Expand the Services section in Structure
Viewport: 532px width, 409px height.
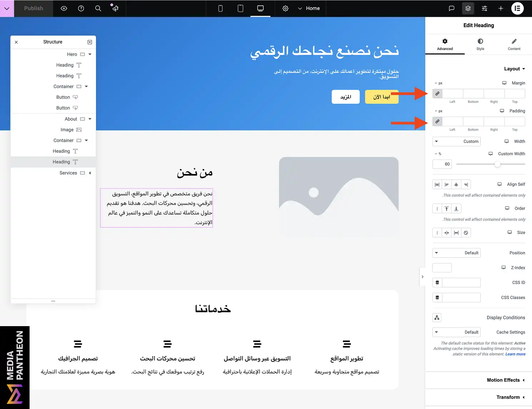coord(90,173)
